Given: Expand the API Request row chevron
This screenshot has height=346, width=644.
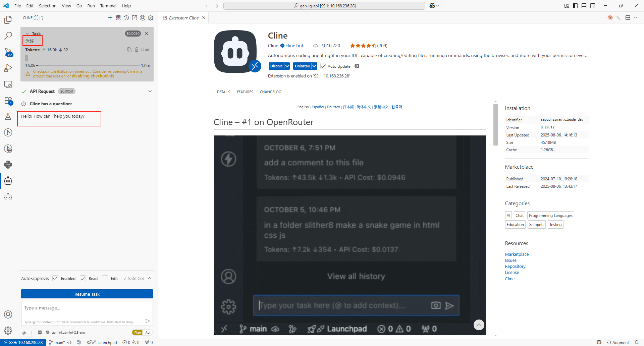Looking at the screenshot, I should pos(150,91).
